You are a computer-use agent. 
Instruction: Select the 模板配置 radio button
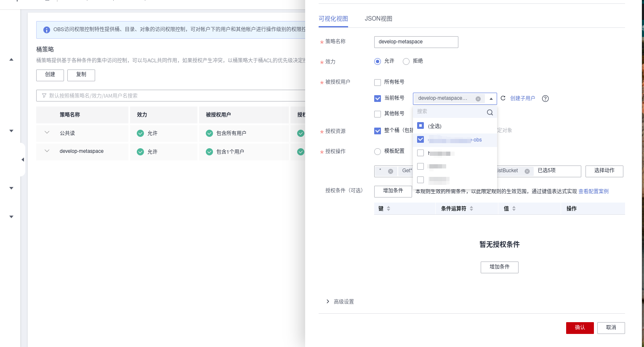(378, 152)
